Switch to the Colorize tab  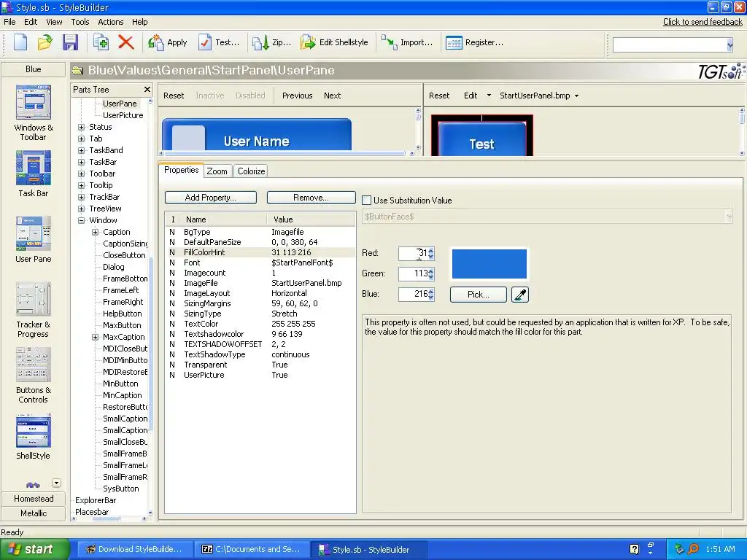(251, 171)
